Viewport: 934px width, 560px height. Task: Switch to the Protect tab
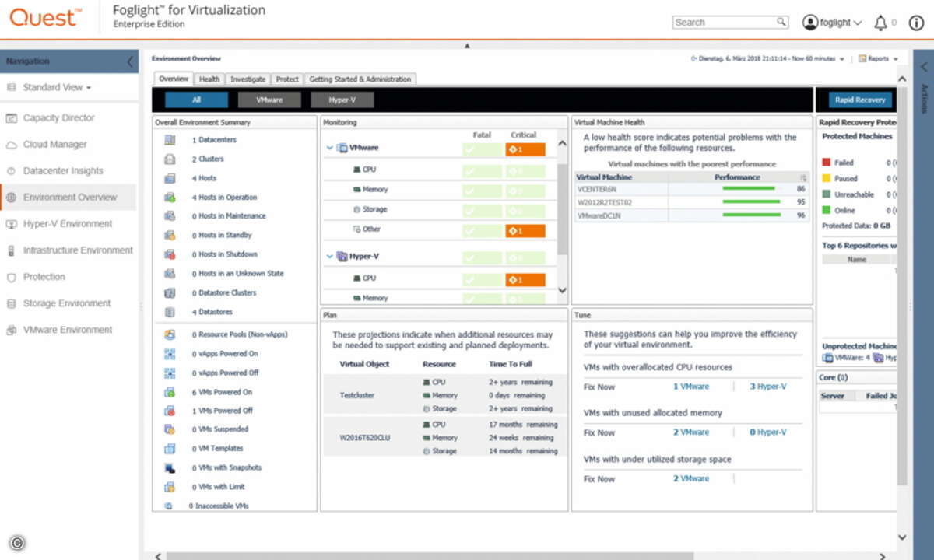287,79
